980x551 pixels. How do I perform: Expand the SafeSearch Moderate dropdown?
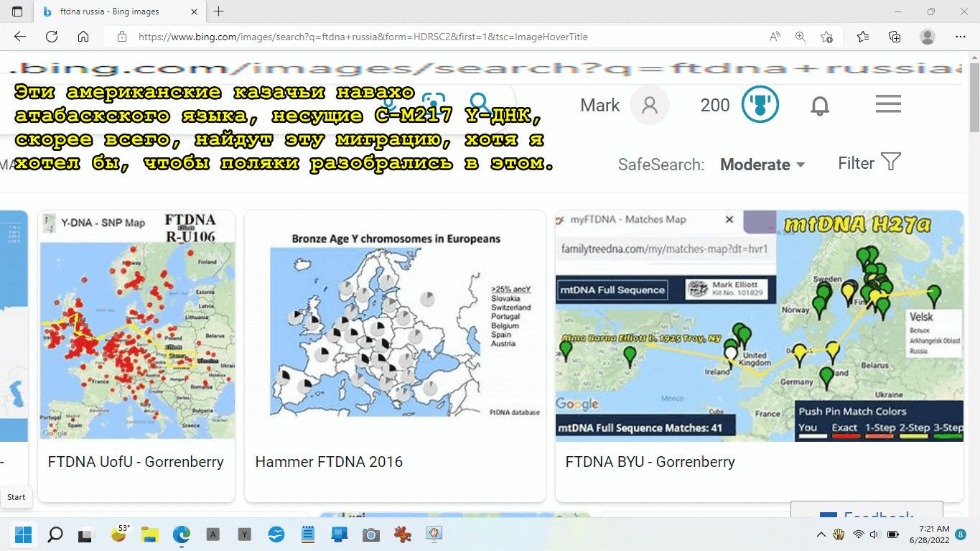pyautogui.click(x=762, y=165)
